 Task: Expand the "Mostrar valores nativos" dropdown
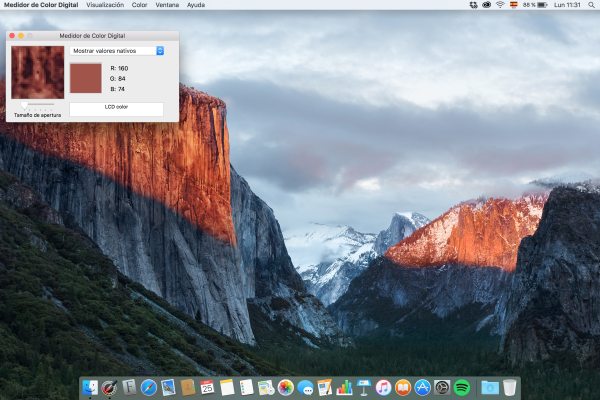point(117,50)
